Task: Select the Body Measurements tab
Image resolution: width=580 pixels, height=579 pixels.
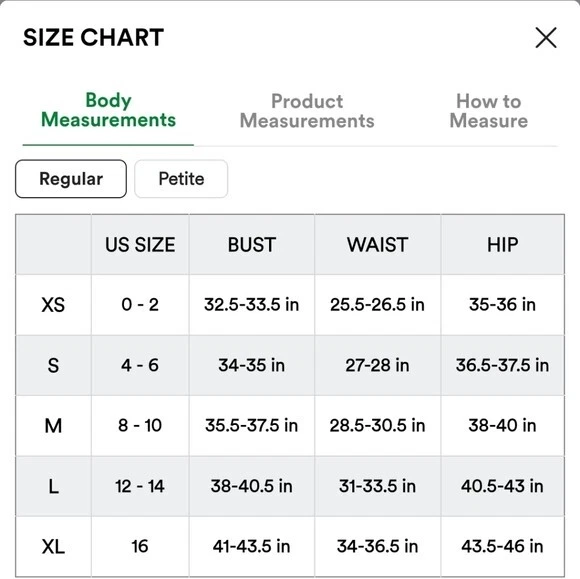Action: 108,110
